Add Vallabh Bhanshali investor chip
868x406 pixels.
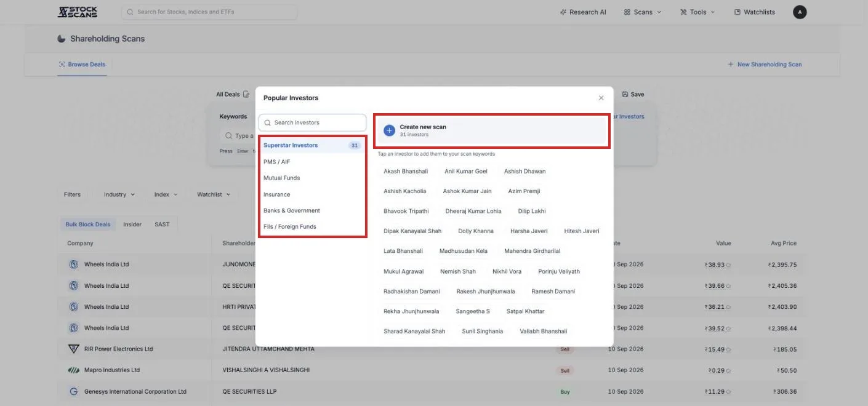pos(544,332)
